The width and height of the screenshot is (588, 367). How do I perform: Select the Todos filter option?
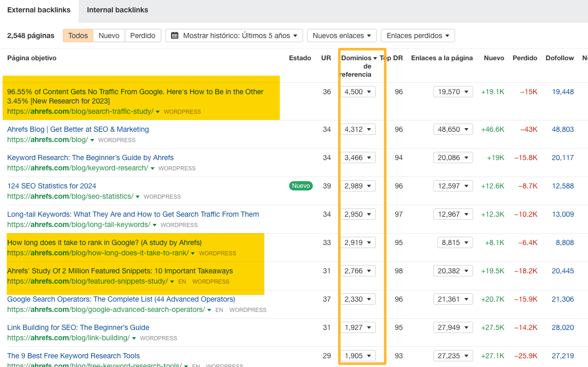77,36
